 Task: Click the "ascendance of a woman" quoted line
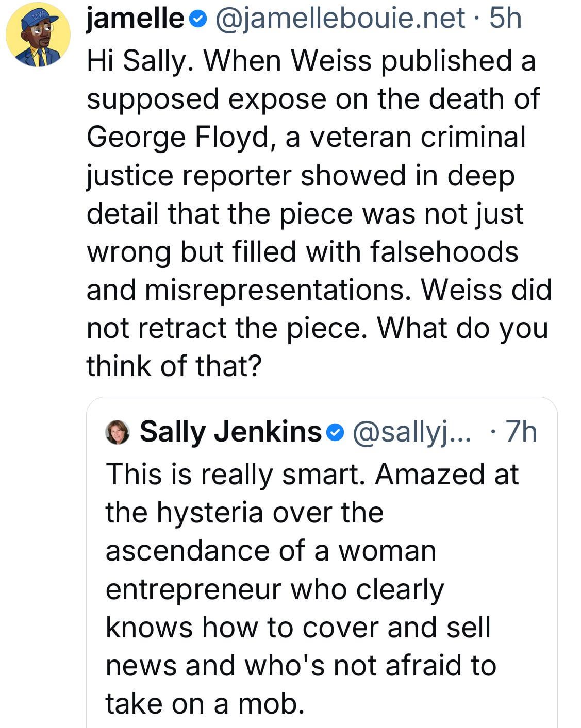(x=271, y=551)
